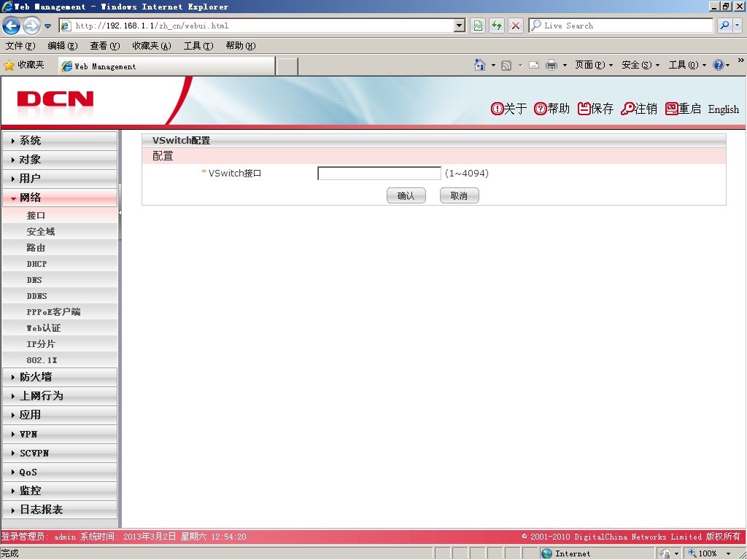Select the Web Management tab
747x560 pixels.
[x=167, y=66]
